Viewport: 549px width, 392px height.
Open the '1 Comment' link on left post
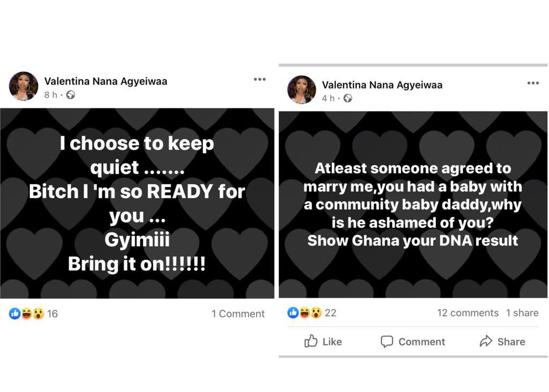[x=238, y=314]
